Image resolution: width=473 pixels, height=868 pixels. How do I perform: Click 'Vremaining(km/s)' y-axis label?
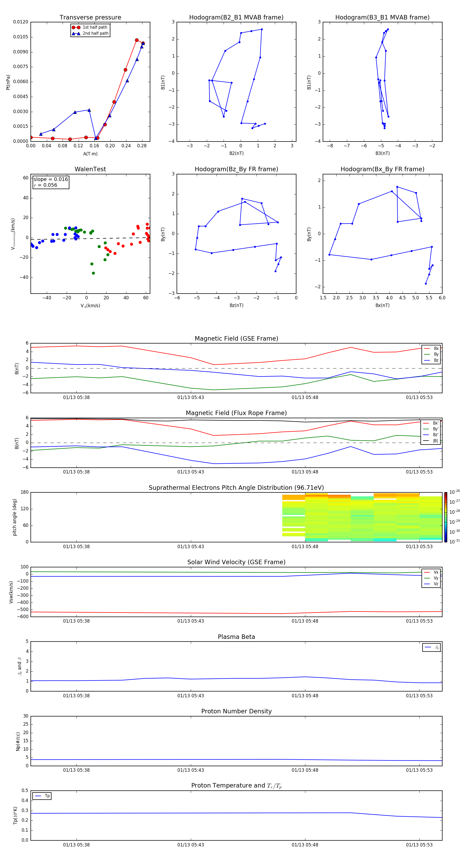coord(13,234)
